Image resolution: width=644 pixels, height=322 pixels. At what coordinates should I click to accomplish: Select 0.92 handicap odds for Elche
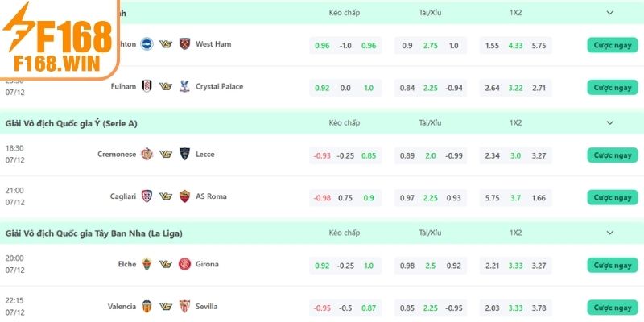pos(322,265)
